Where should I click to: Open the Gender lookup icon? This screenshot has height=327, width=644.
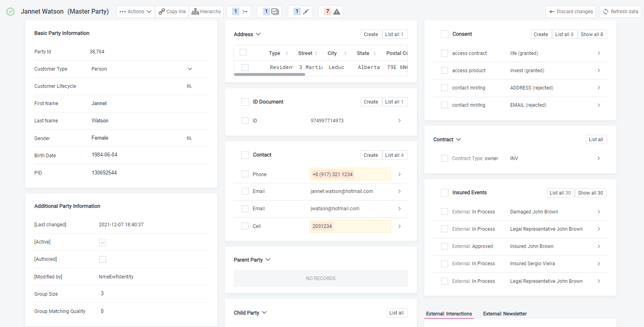coord(189,138)
